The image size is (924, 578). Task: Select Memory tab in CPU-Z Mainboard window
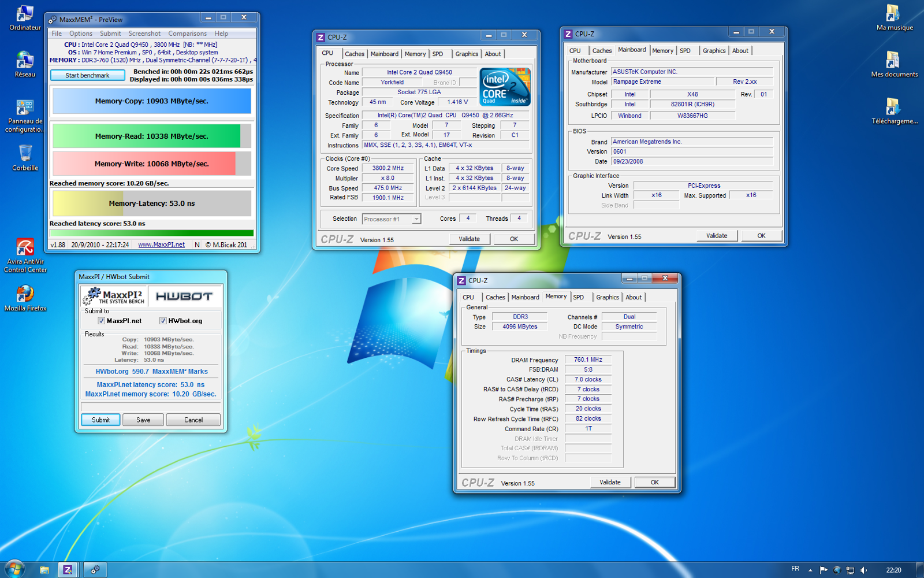662,51
